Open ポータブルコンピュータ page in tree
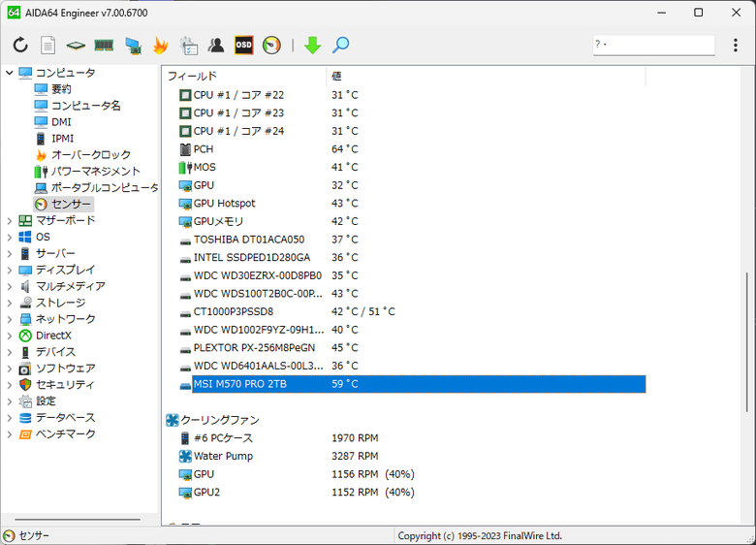This screenshot has height=545, width=756. coord(105,187)
